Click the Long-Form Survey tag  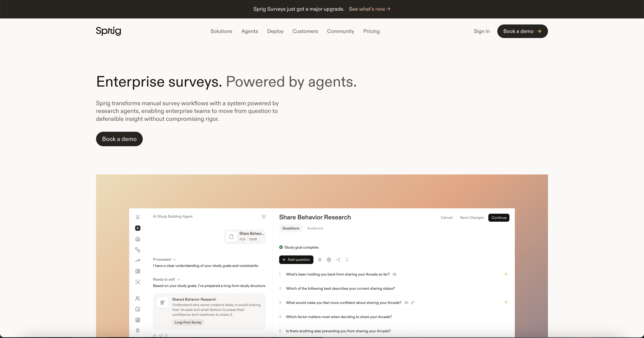click(x=188, y=322)
